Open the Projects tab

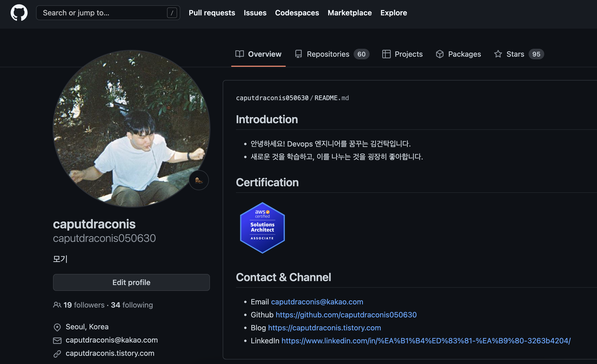tap(402, 54)
